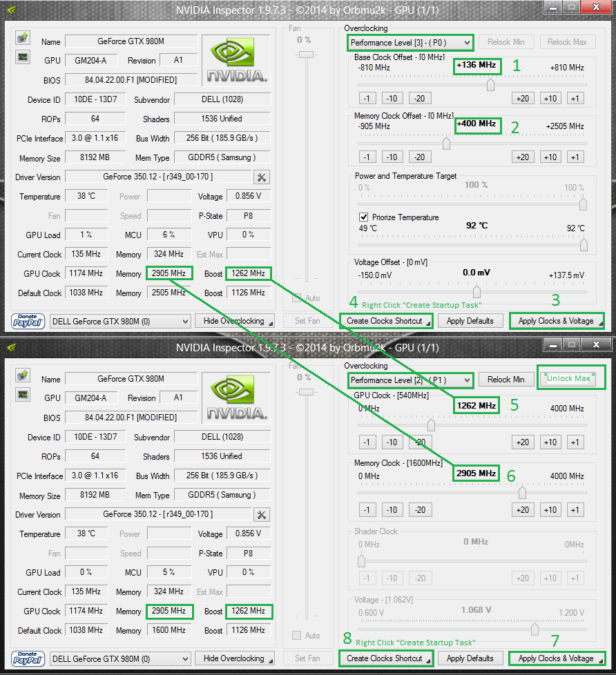Click Create Clocks Shortcut in top window
This screenshot has width=616, height=675.
pyautogui.click(x=385, y=321)
